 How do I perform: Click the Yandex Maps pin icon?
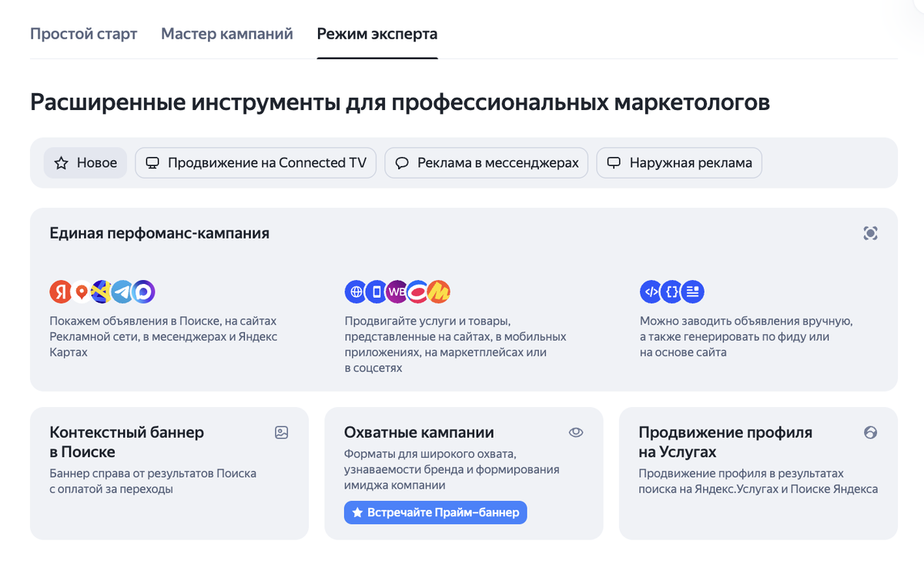tap(82, 292)
